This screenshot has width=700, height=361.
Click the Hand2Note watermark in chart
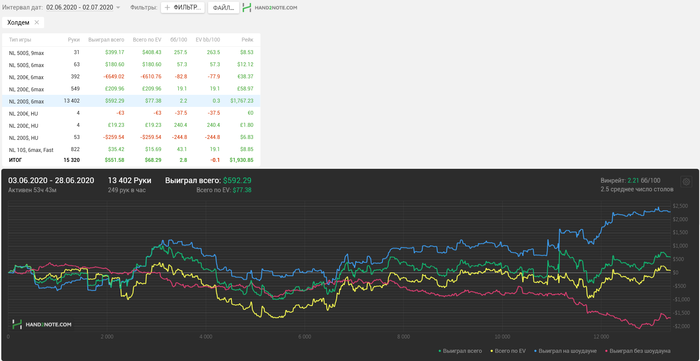coord(42,325)
